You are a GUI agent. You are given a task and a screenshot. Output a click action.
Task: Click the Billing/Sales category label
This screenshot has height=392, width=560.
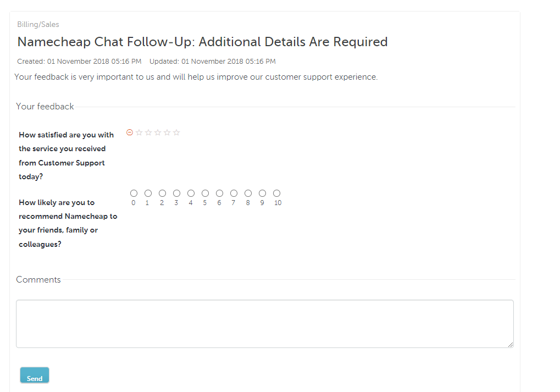point(37,24)
